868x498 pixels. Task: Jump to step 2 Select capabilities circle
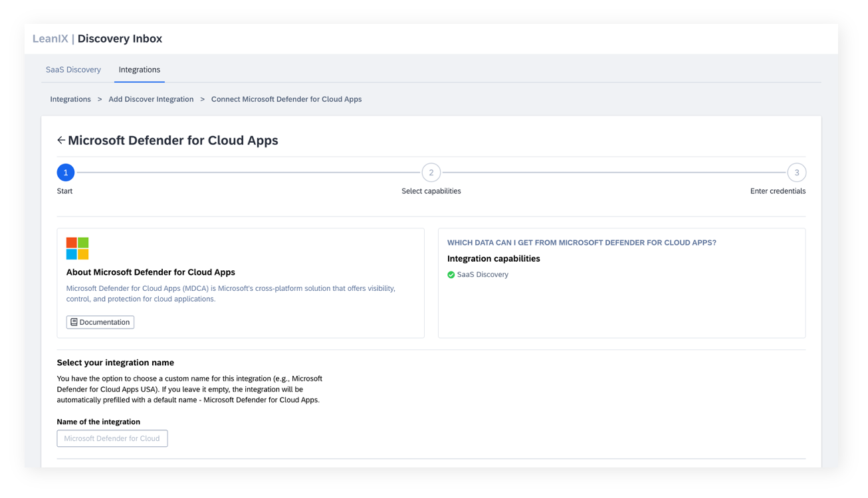431,173
